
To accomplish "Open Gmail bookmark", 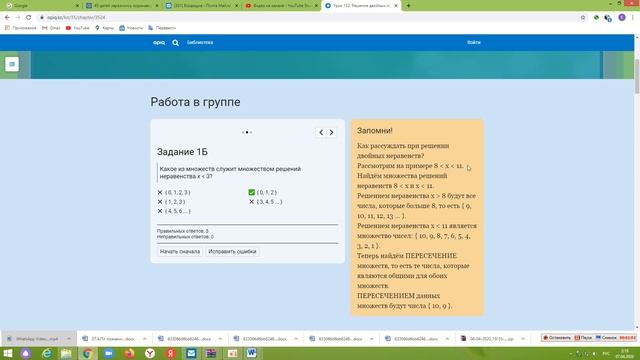I will [x=51, y=28].
